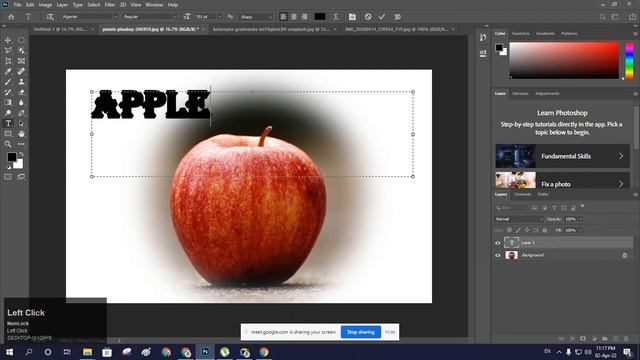Open the File menu
Viewport: 640px width, 360px height.
(17, 5)
